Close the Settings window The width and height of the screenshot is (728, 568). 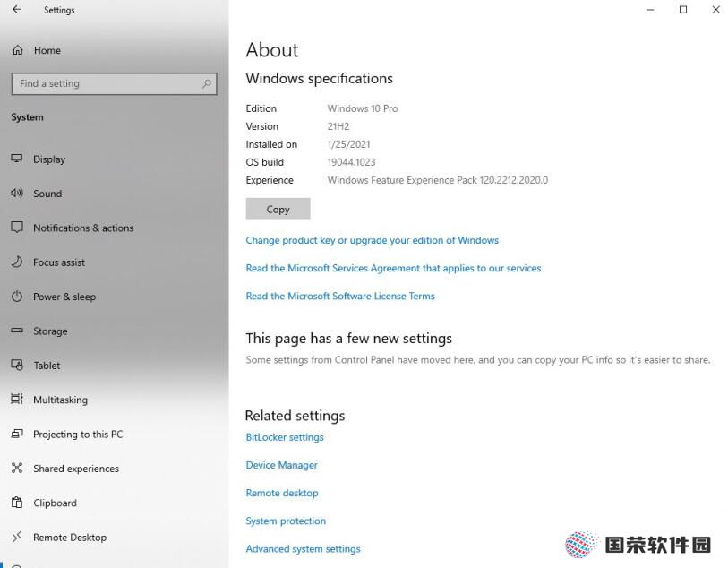click(716, 10)
